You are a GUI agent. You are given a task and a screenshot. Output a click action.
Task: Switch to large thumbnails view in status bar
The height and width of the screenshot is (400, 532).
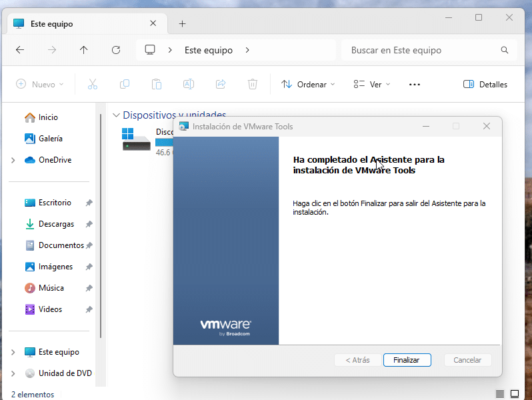(515, 394)
